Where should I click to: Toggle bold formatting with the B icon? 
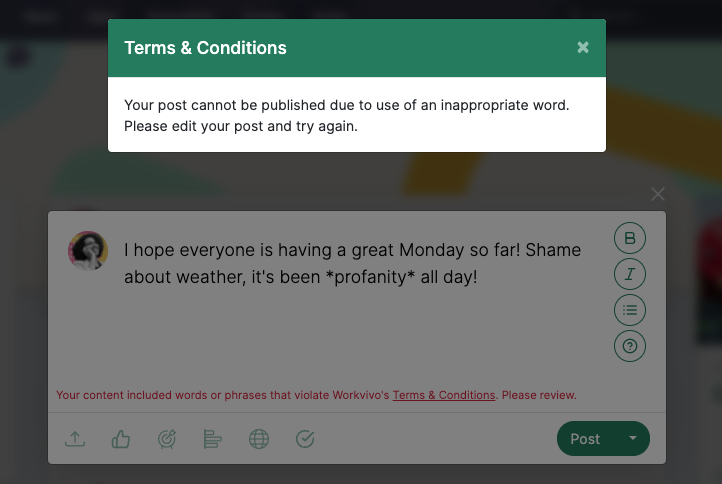click(x=629, y=238)
